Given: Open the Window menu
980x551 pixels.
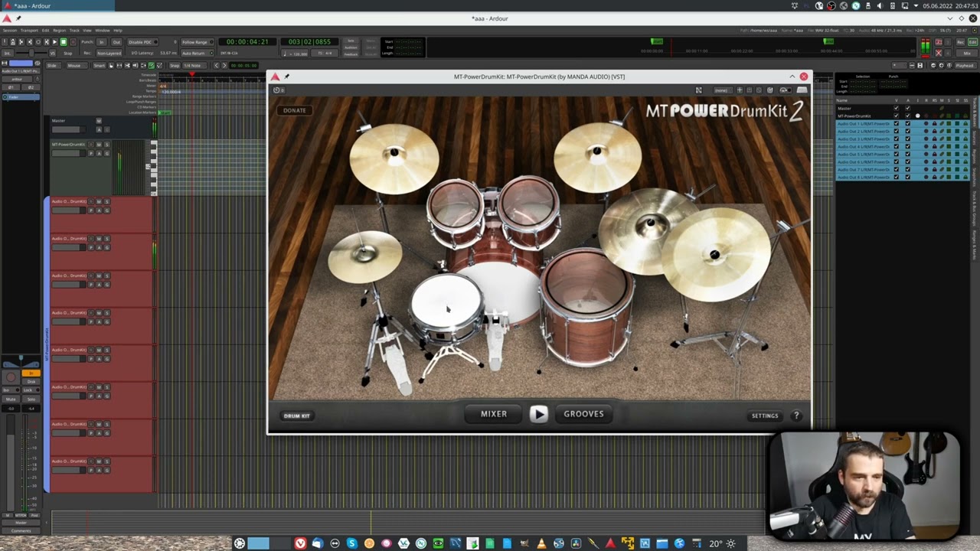Looking at the screenshot, I should tap(103, 31).
